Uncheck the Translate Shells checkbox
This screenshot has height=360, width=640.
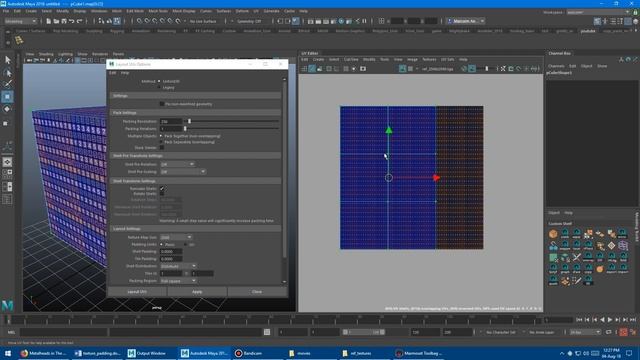[162, 189]
